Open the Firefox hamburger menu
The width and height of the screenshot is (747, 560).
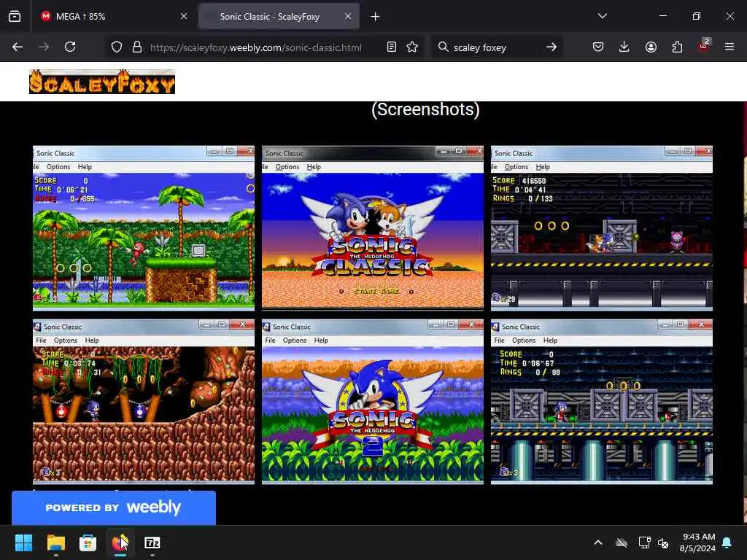(x=729, y=47)
